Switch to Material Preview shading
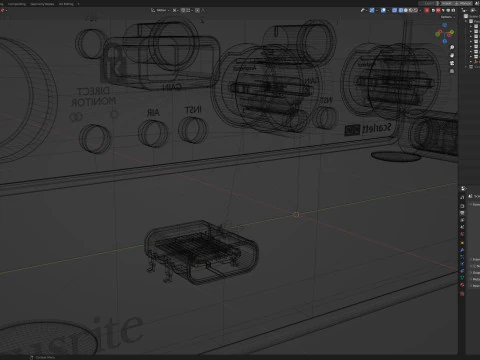This screenshot has width=480, height=360. pyautogui.click(x=411, y=10)
